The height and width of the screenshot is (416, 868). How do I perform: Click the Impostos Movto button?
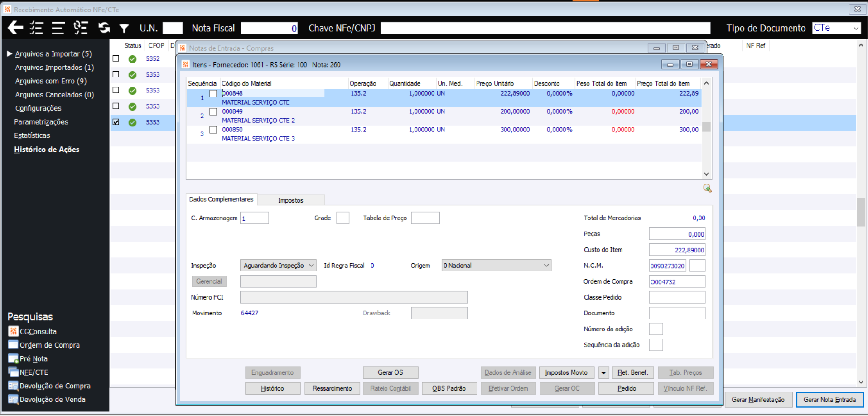click(566, 372)
